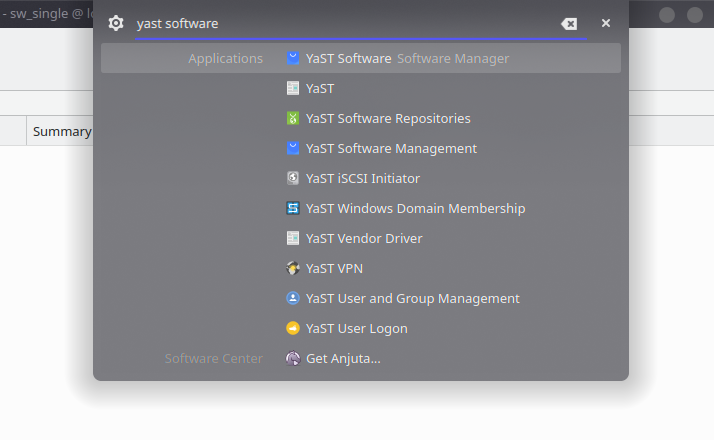Click the YaST Vendor Driver icon
The width and height of the screenshot is (714, 440).
coord(293,238)
